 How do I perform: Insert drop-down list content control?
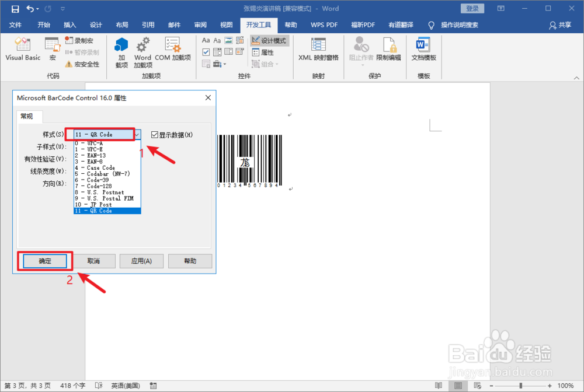pyautogui.click(x=229, y=52)
